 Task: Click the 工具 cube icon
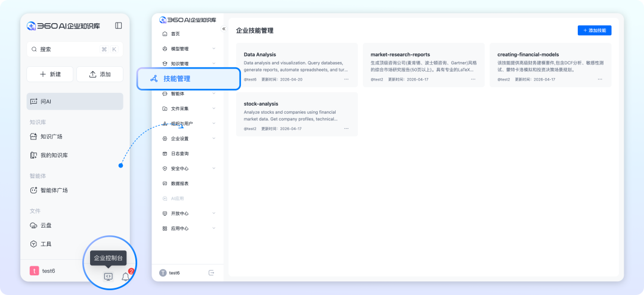[x=33, y=244]
